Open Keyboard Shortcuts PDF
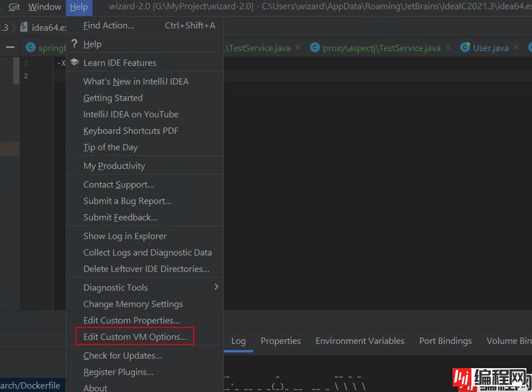The image size is (532, 392). click(x=131, y=130)
